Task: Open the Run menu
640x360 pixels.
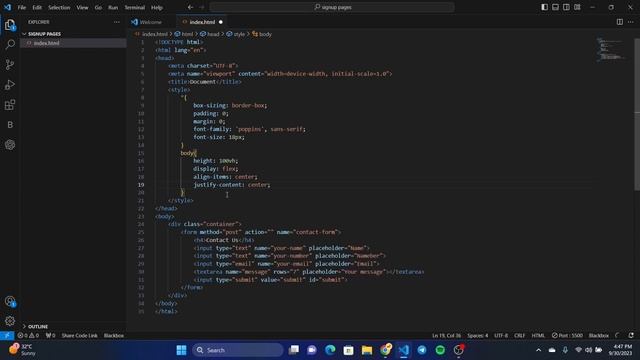Action: click(113, 7)
